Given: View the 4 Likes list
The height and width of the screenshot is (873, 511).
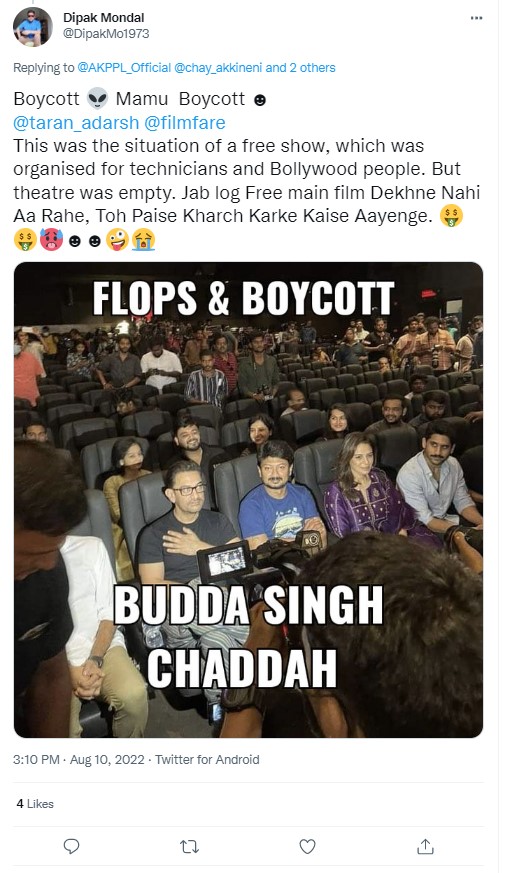Looking at the screenshot, I should [x=35, y=803].
